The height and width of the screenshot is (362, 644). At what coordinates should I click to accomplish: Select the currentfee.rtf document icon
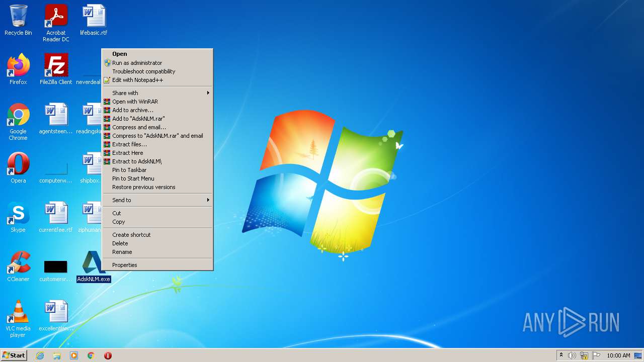(56, 217)
